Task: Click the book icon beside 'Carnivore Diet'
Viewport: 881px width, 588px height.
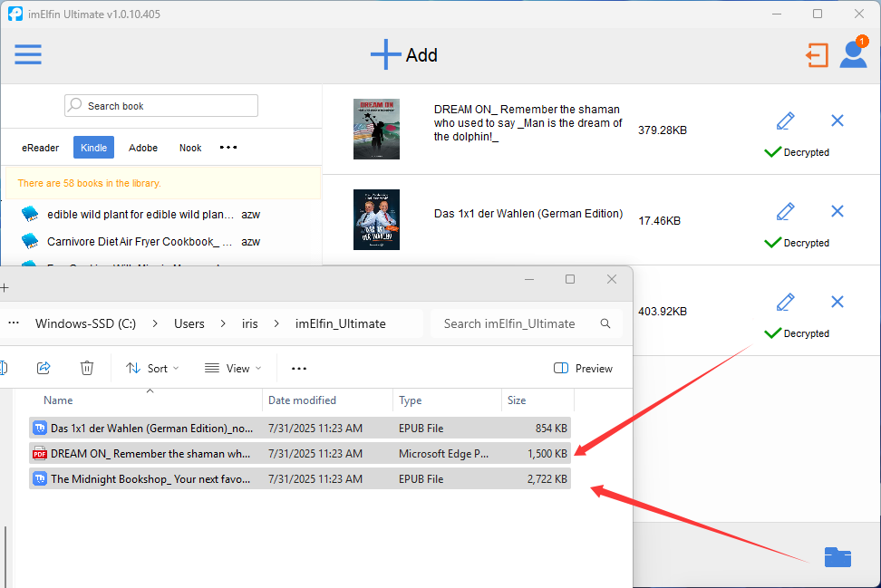Action: click(30, 242)
